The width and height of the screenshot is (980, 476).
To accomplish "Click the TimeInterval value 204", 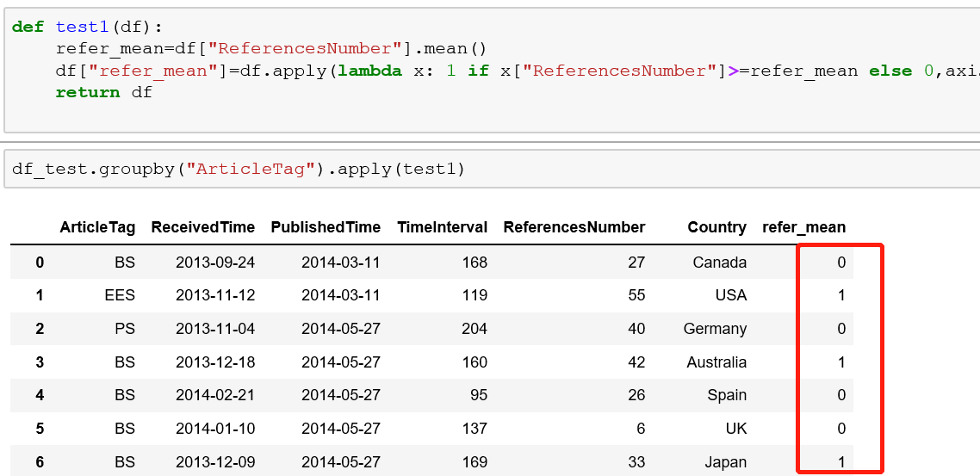I will (x=474, y=329).
